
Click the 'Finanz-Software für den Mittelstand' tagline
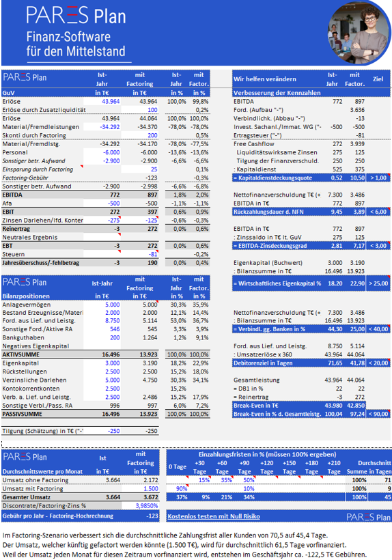click(76, 44)
